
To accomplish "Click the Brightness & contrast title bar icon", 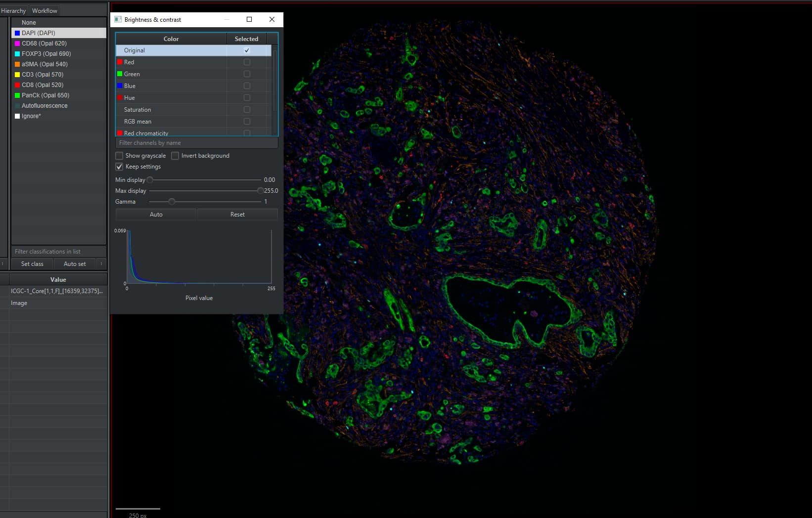I will [x=118, y=19].
